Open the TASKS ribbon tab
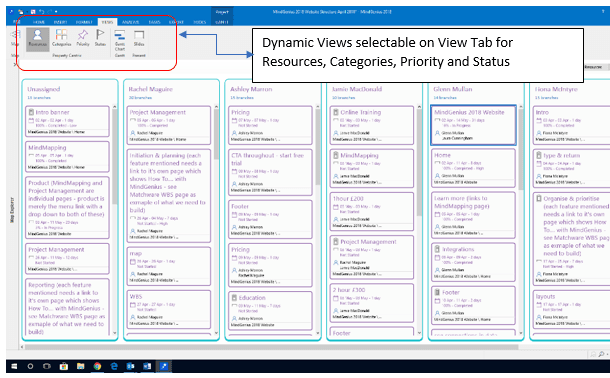 click(x=154, y=22)
